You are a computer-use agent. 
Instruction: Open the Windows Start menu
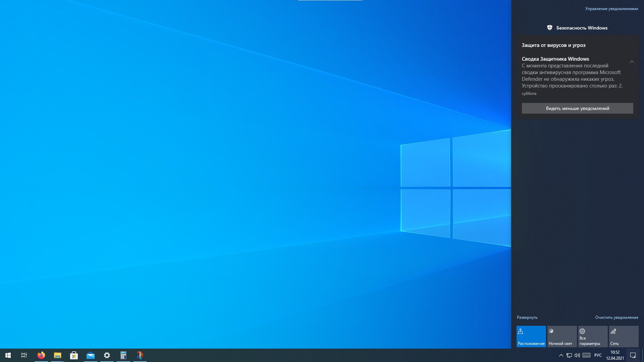8,355
